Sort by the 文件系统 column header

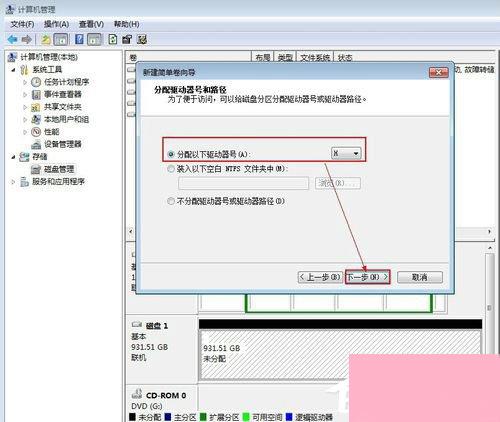coord(315,57)
